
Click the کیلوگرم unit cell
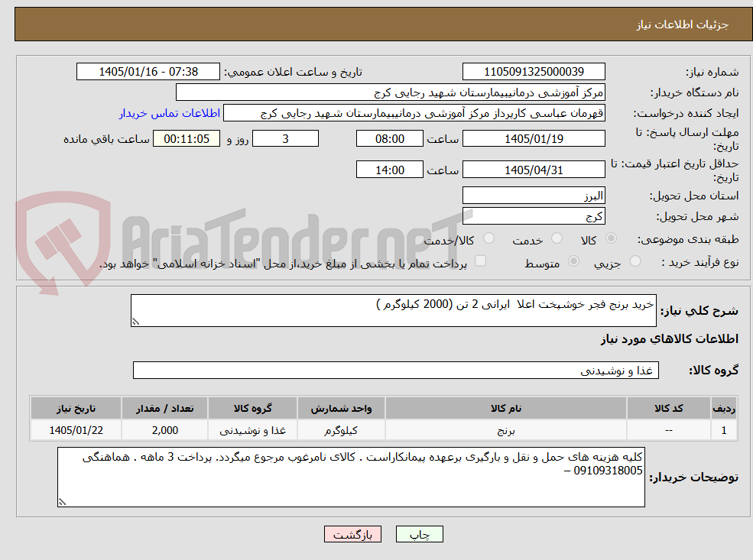point(341,430)
